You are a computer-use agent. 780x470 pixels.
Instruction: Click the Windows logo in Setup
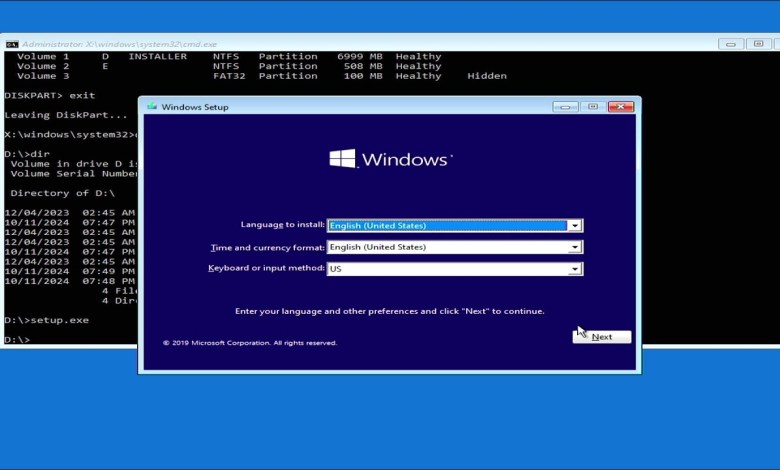point(391,159)
